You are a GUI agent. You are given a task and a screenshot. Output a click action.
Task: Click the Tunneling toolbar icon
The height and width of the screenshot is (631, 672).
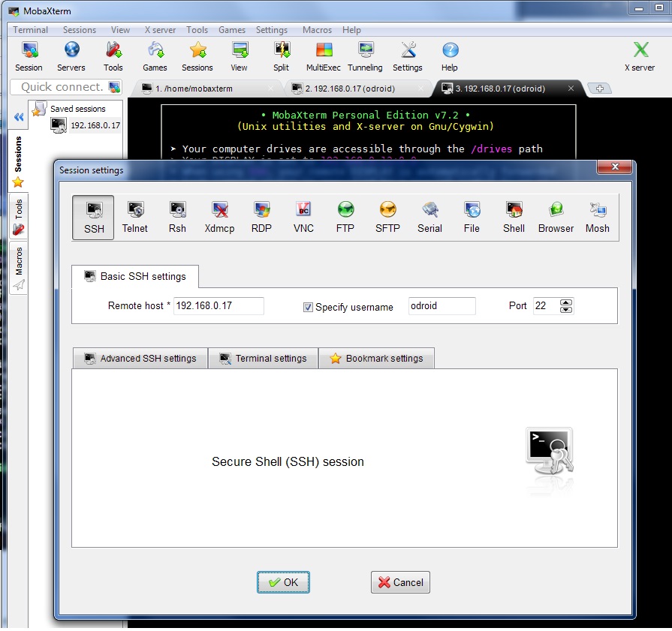(365, 57)
